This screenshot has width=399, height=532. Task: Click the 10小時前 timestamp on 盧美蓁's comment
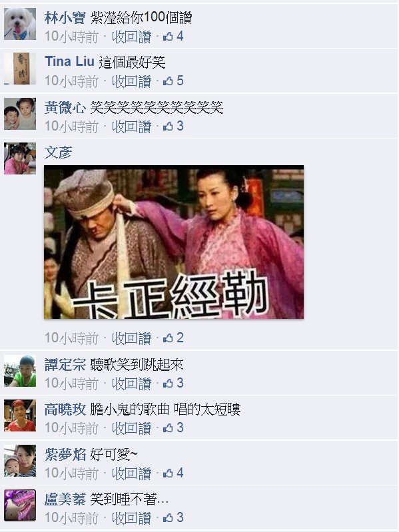click(71, 518)
